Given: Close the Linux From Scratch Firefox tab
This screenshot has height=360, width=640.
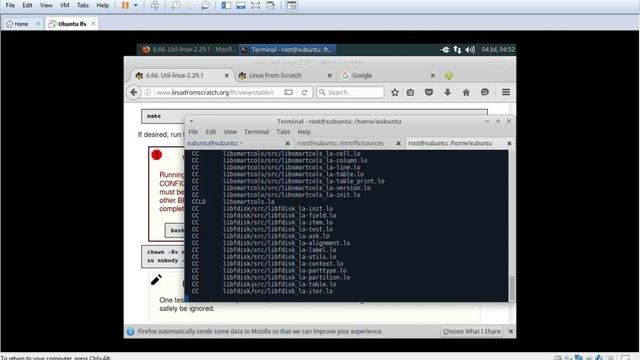Looking at the screenshot, I should click(x=330, y=76).
